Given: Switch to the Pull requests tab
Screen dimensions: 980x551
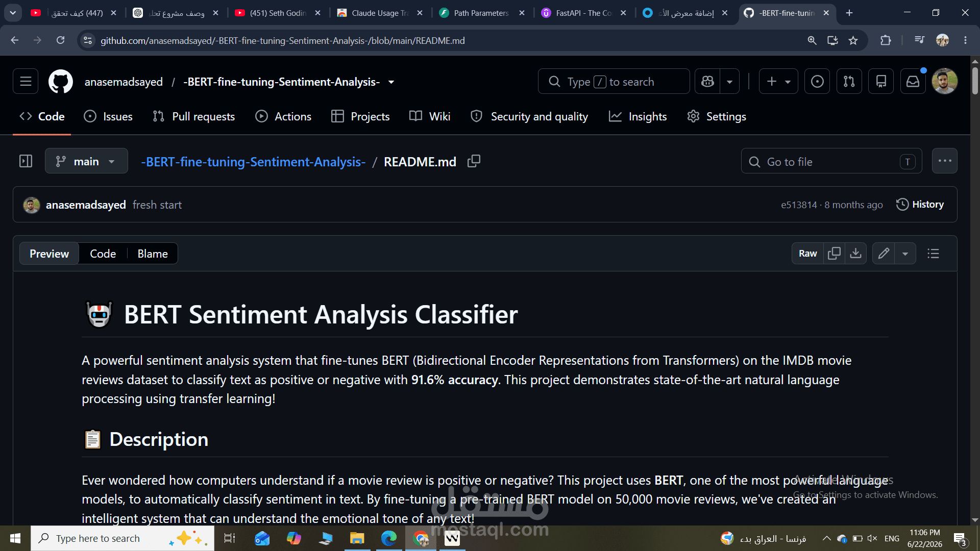Looking at the screenshot, I should click(194, 116).
